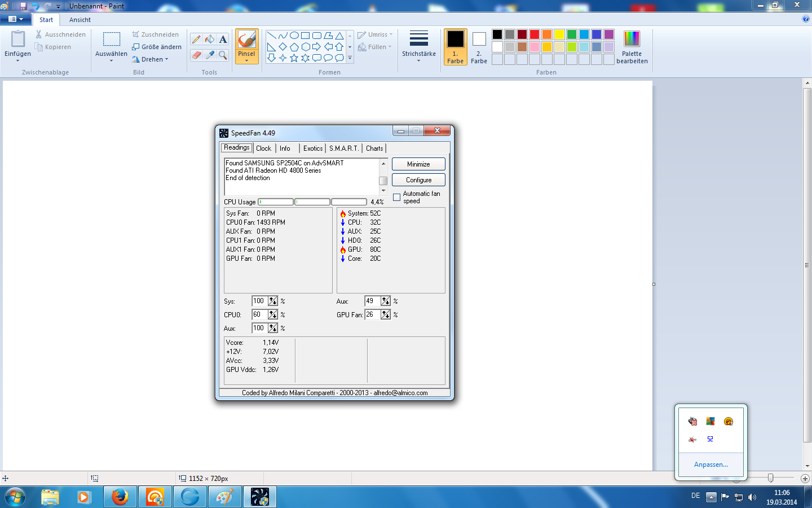
Task: Choose the cloud callout shape
Action: pyautogui.click(x=339, y=58)
